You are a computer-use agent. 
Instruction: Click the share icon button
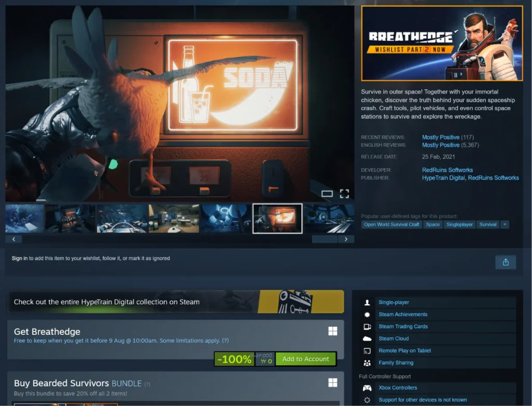click(x=506, y=262)
